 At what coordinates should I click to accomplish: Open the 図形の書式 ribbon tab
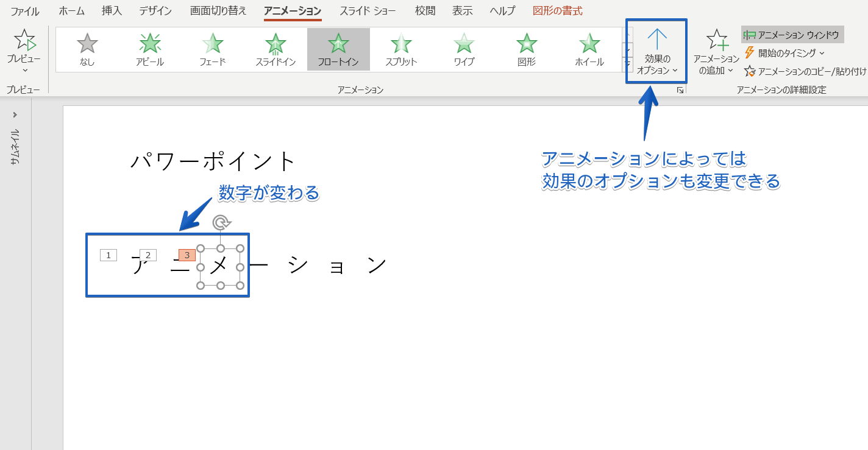click(557, 11)
